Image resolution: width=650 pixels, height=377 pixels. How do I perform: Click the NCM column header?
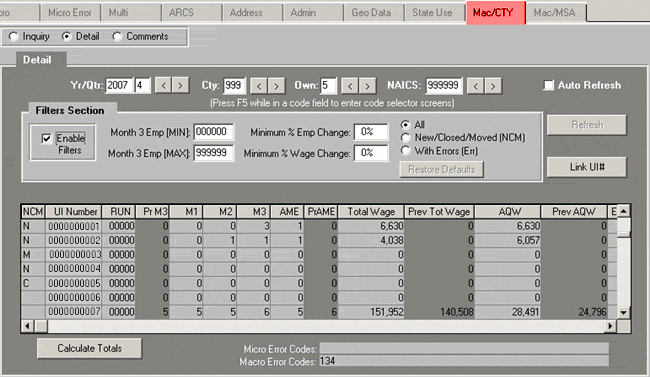pos(33,212)
